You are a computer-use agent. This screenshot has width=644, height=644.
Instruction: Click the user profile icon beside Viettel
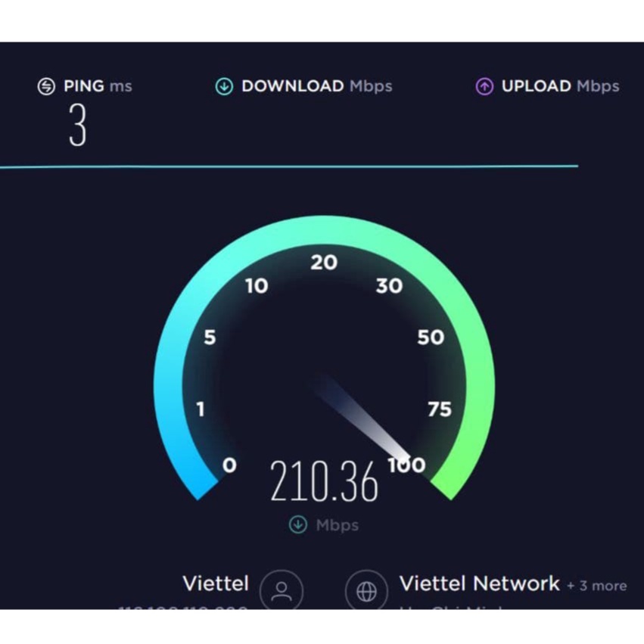point(282,590)
